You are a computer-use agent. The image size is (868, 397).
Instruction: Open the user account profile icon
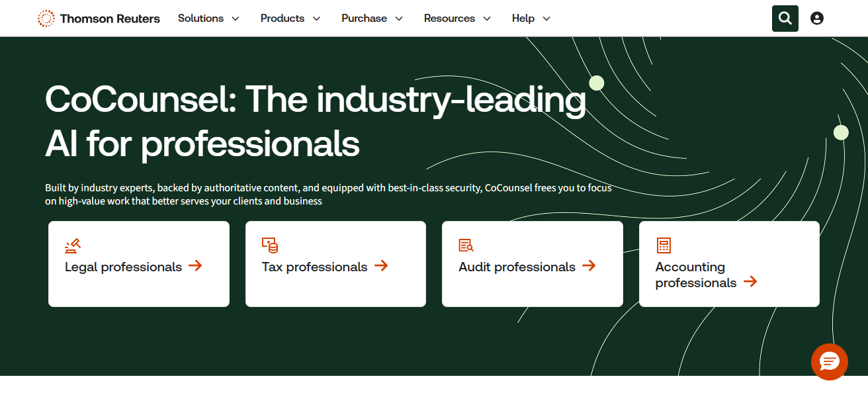[x=817, y=19]
